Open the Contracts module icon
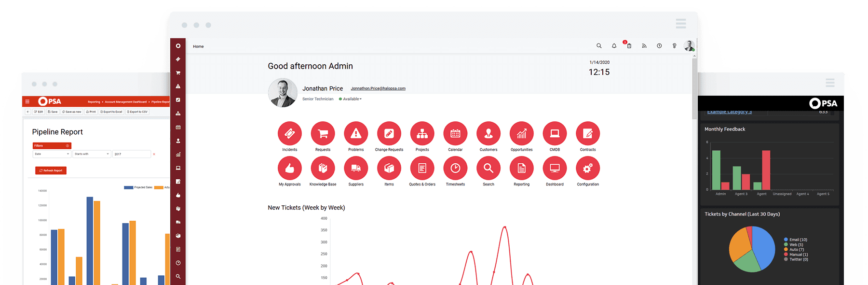The width and height of the screenshot is (868, 285). 588,133
